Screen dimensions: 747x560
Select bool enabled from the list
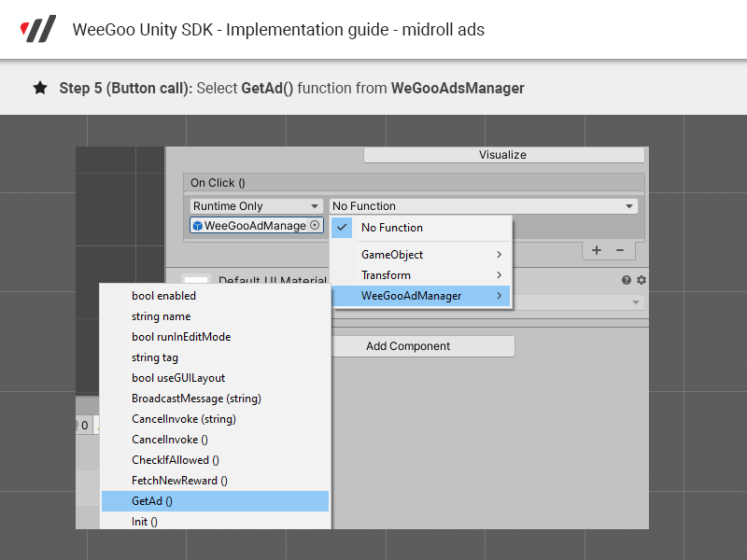(216, 296)
